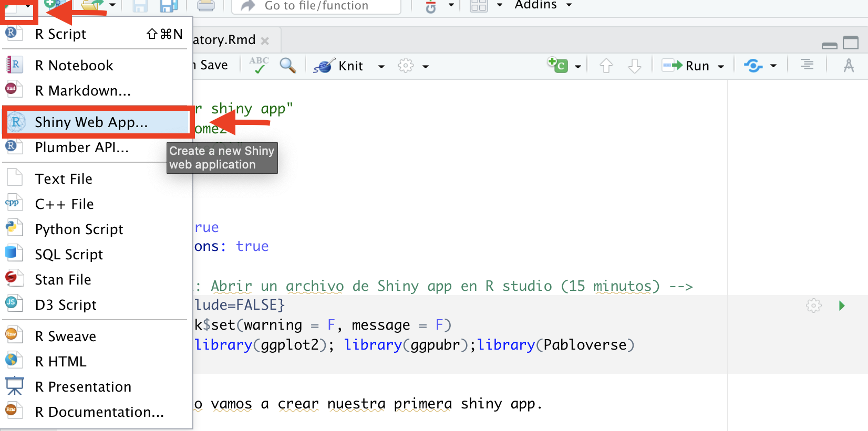
Task: Select R Script from the new file menu
Action: coord(96,34)
